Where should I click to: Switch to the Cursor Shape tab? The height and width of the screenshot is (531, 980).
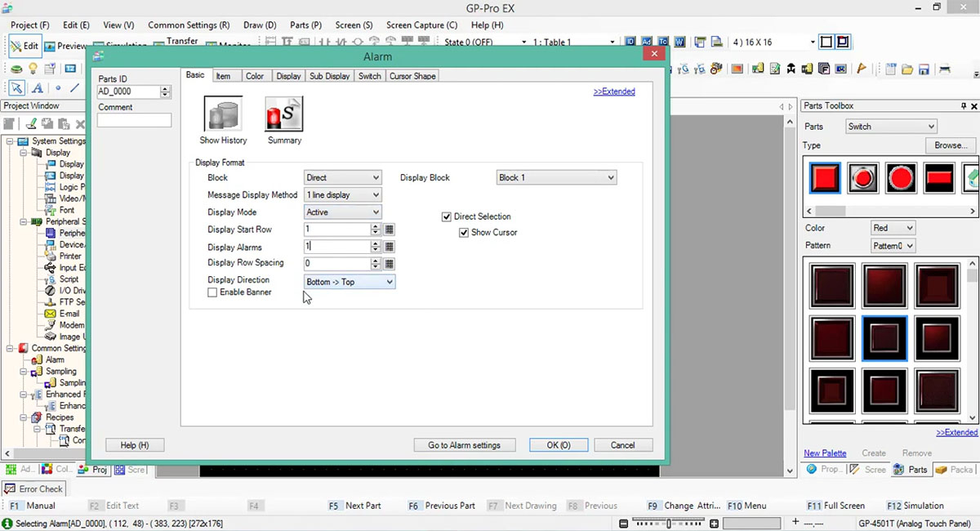coord(412,76)
